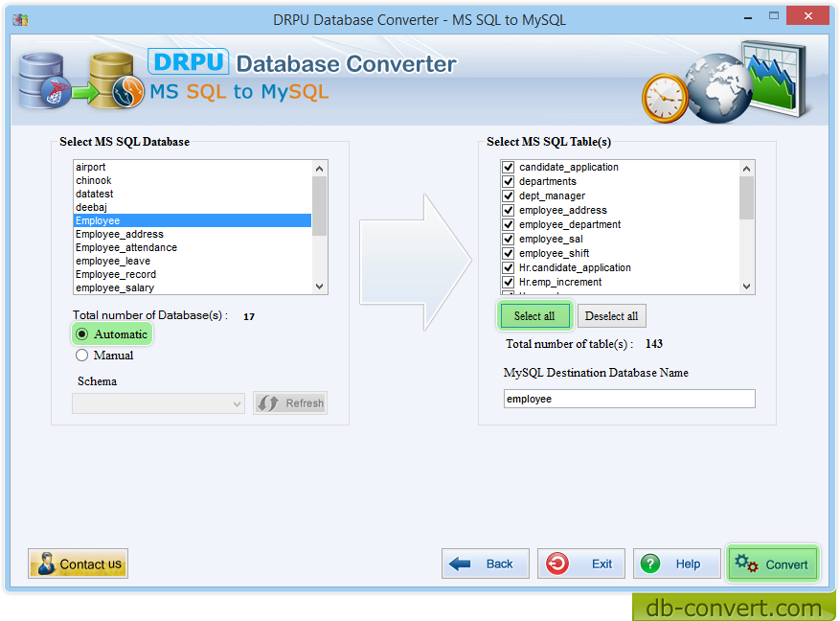Screen dimensions: 840x621
Task: Uncheck the employee_sal checkbox
Action: coord(509,239)
